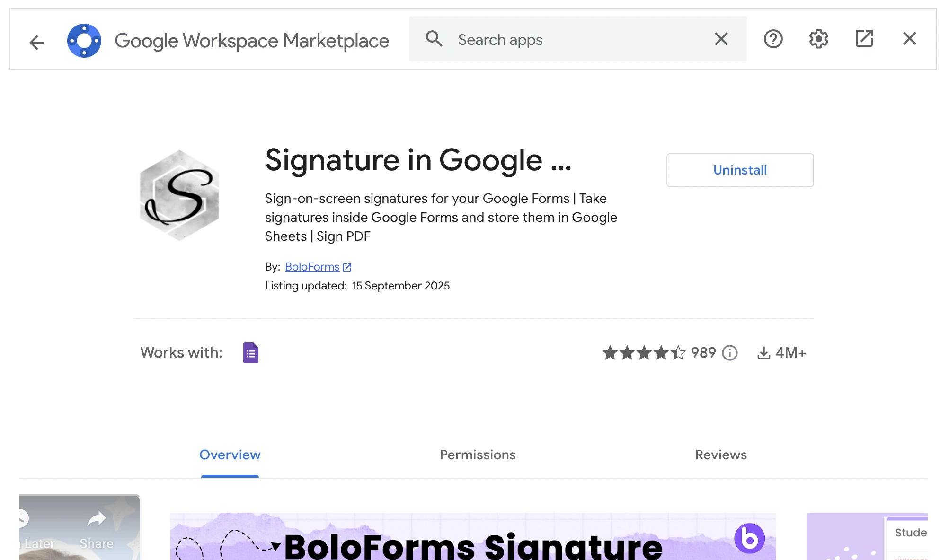The width and height of the screenshot is (940, 560).
Task: Open the Google Workspace Marketplace home logo
Action: coord(84,41)
